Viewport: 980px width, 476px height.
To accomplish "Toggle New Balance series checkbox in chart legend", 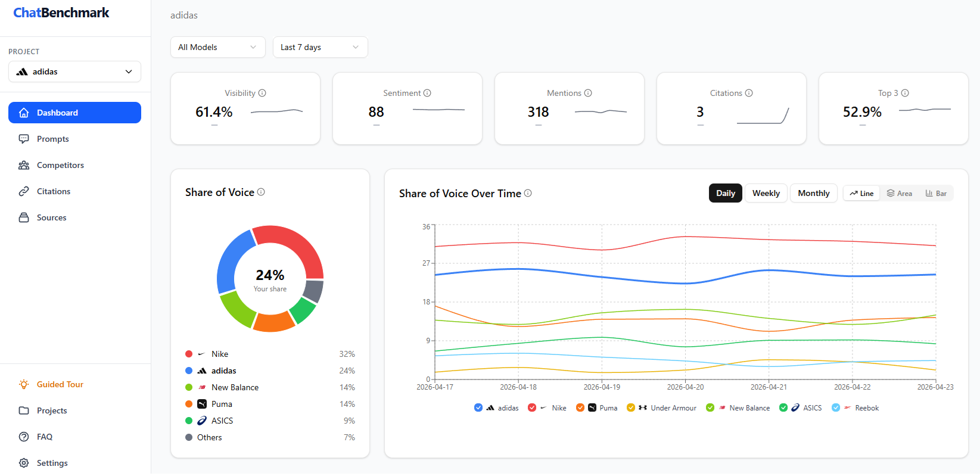I will tap(710, 408).
